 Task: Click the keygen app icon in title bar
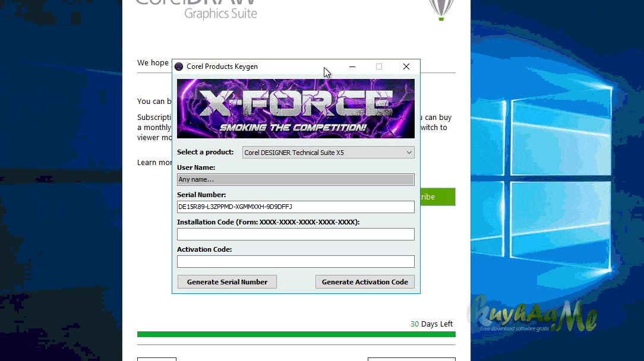click(179, 66)
